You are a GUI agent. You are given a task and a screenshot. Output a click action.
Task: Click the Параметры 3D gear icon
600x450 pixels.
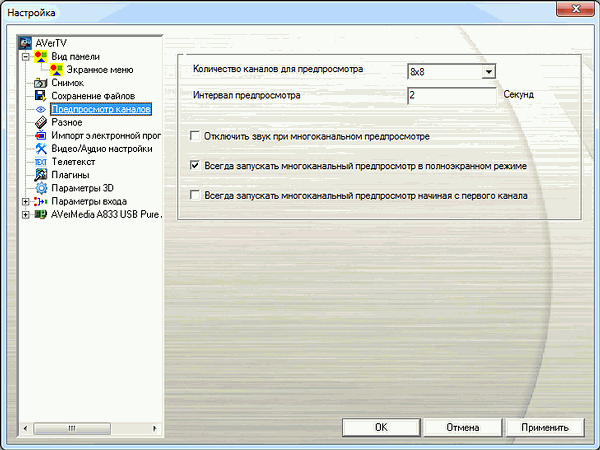41,188
